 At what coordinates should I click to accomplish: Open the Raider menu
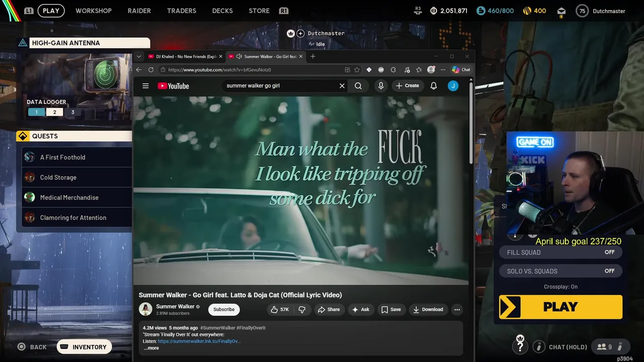[x=139, y=11]
